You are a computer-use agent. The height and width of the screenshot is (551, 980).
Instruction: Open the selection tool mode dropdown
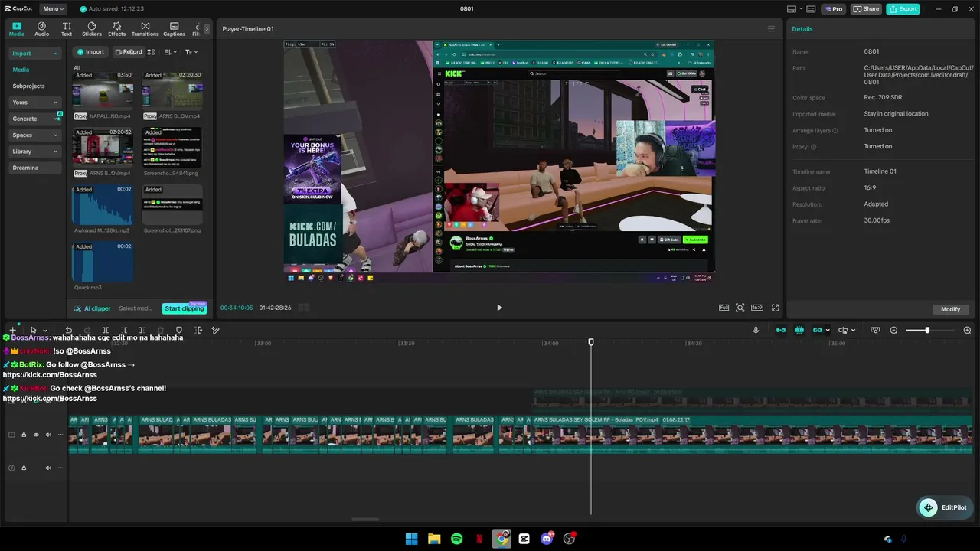45,331
